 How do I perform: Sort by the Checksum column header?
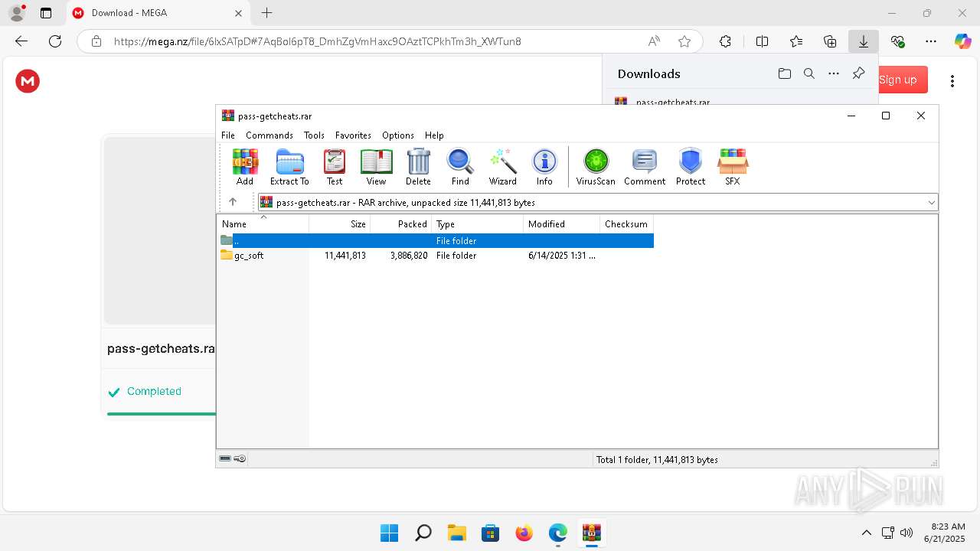626,224
